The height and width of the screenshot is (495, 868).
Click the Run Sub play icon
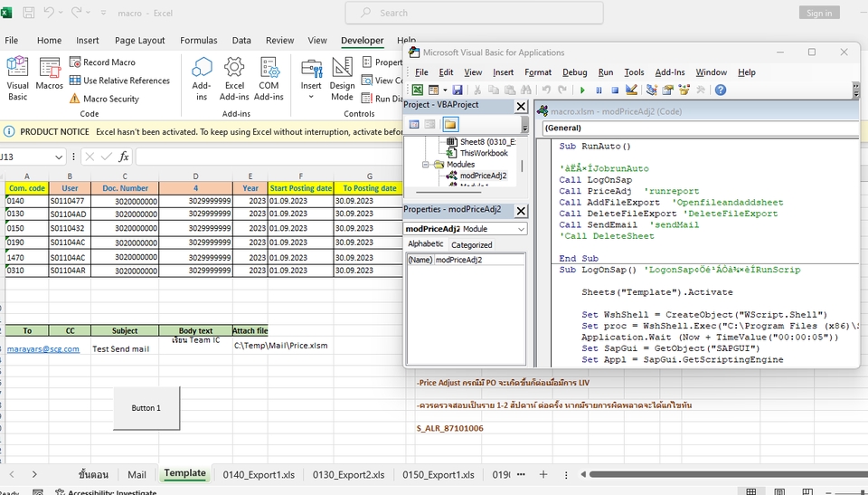point(583,90)
